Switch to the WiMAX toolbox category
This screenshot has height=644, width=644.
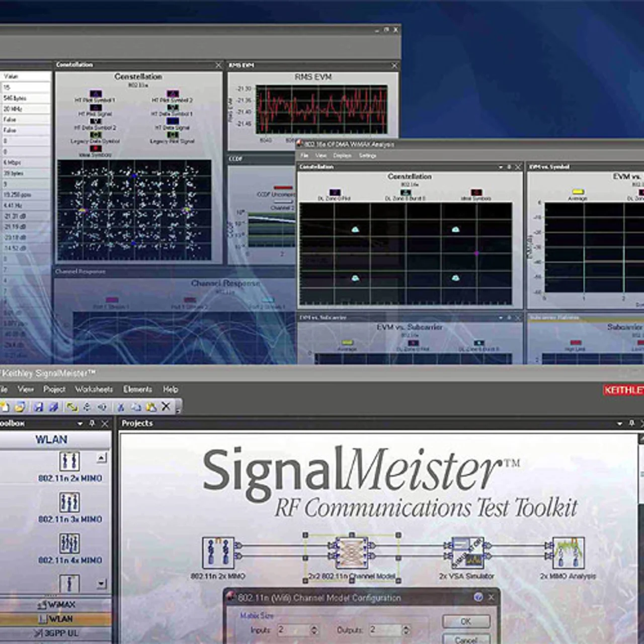tap(57, 605)
